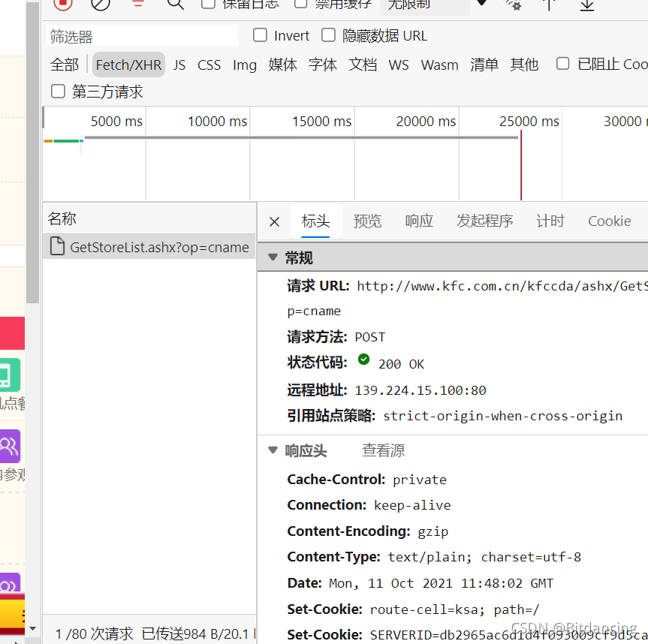Collapse the 常规 section
The width and height of the screenshot is (648, 644).
273,258
